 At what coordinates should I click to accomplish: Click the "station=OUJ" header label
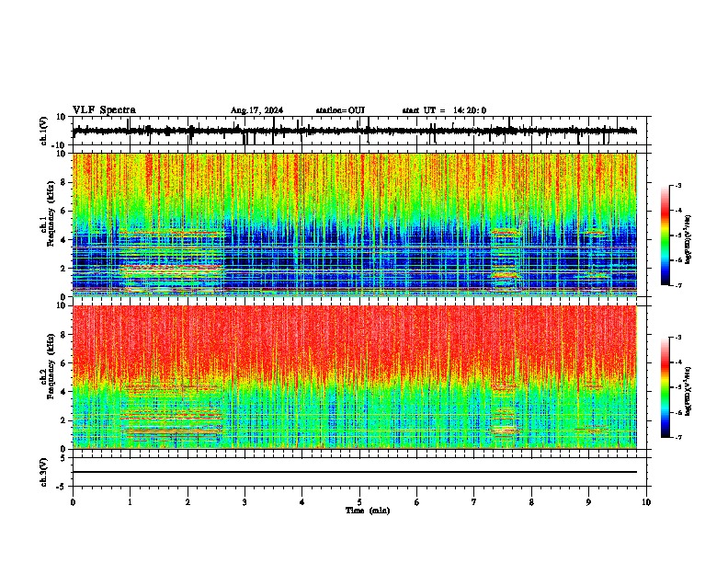click(x=340, y=110)
